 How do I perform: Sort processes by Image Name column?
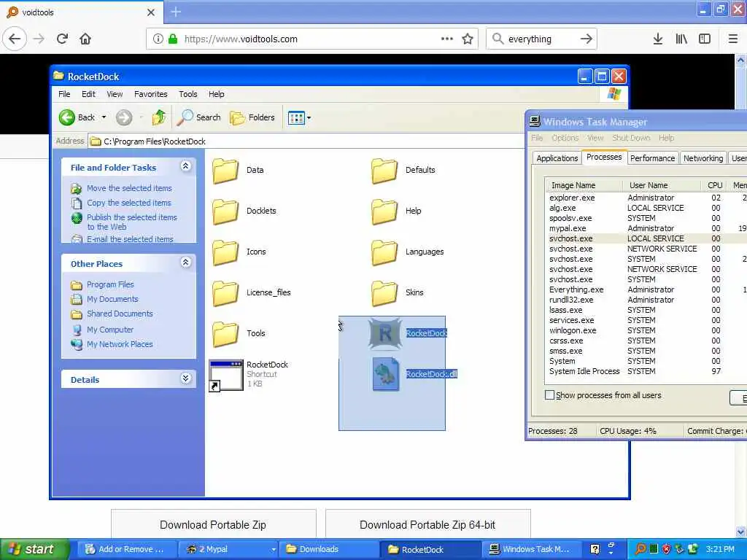point(584,185)
